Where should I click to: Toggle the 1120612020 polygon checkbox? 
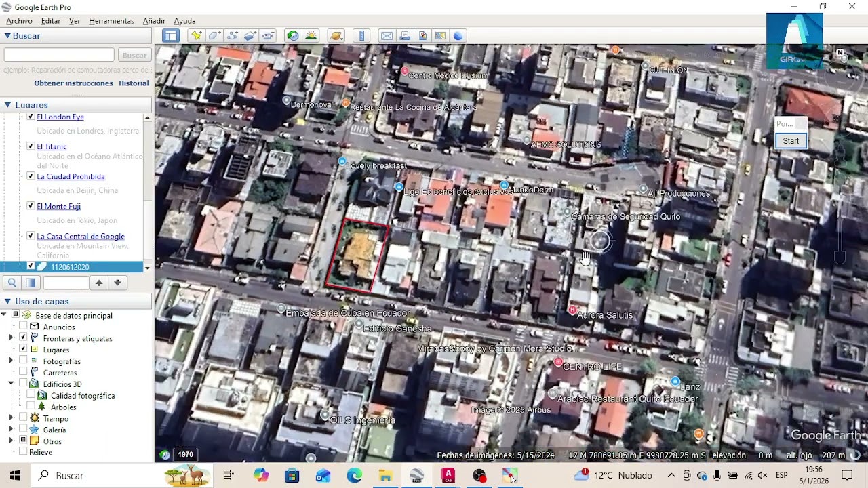click(x=31, y=266)
